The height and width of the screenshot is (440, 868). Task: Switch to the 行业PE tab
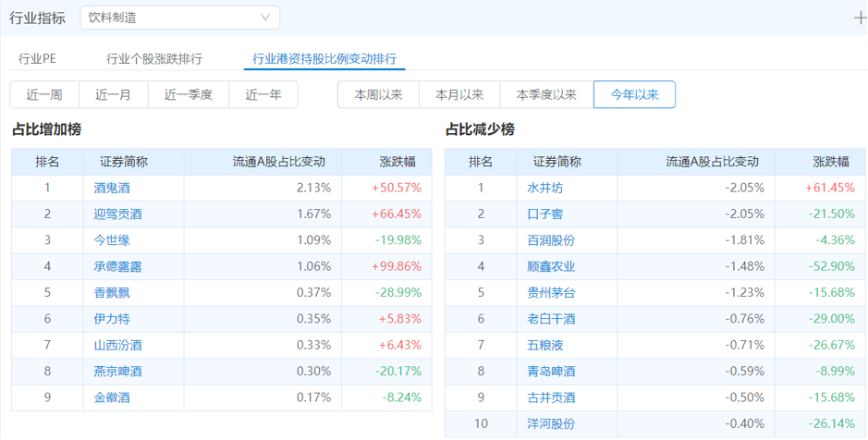(37, 58)
